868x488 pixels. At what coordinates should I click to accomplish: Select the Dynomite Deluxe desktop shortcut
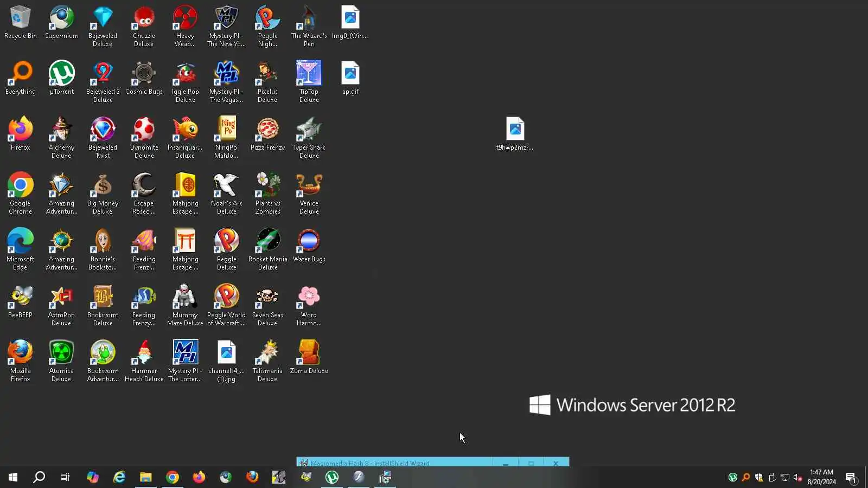coord(144,138)
